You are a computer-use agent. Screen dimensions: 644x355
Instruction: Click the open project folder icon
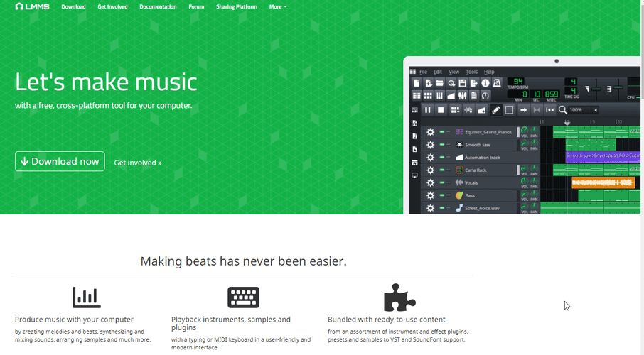click(x=439, y=83)
